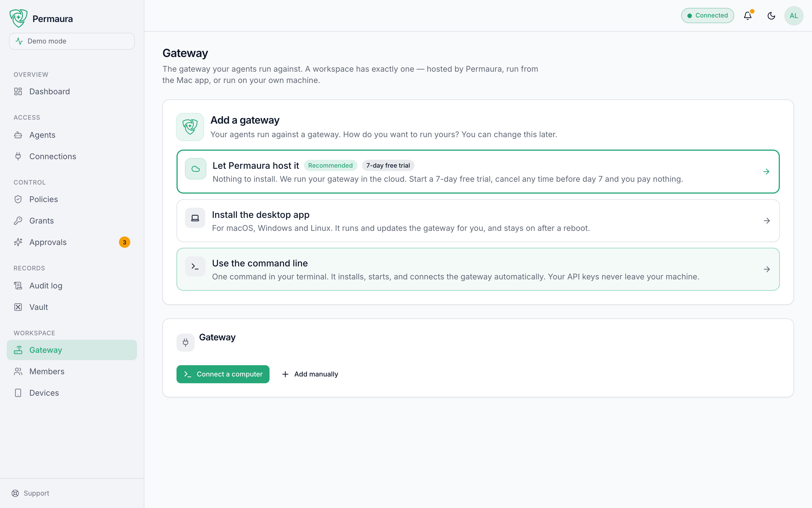Open Approvals from the sidebar

(x=72, y=242)
